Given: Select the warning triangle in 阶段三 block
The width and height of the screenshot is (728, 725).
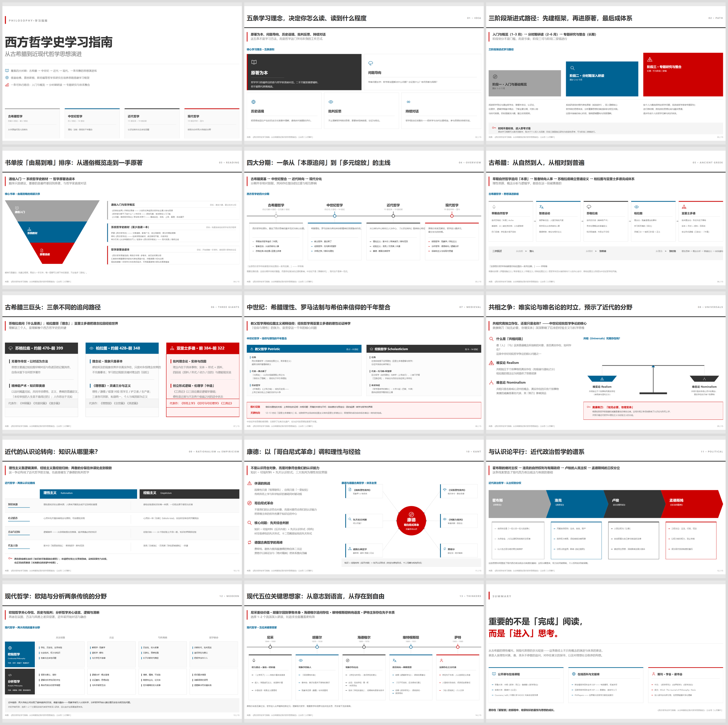Looking at the screenshot, I should (x=650, y=60).
